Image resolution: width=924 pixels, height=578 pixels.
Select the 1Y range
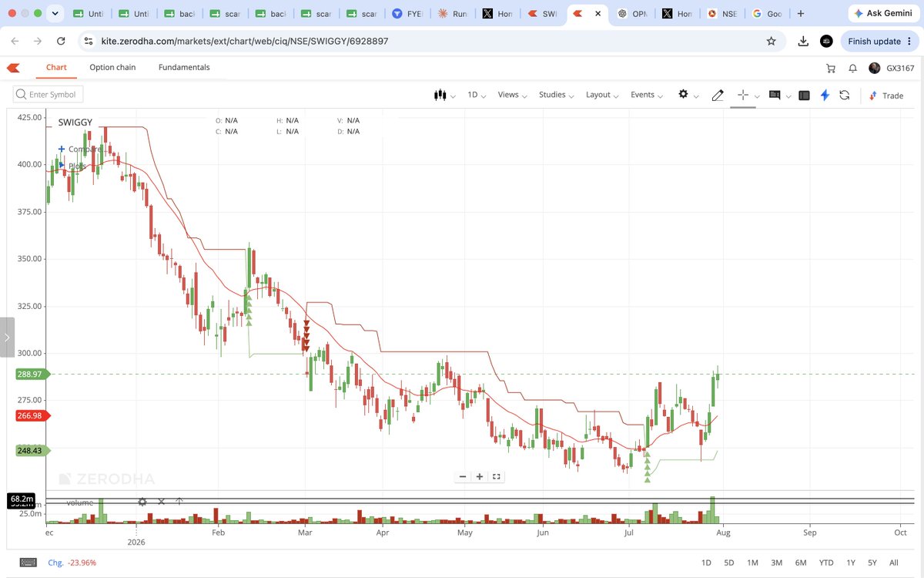pyautogui.click(x=850, y=563)
